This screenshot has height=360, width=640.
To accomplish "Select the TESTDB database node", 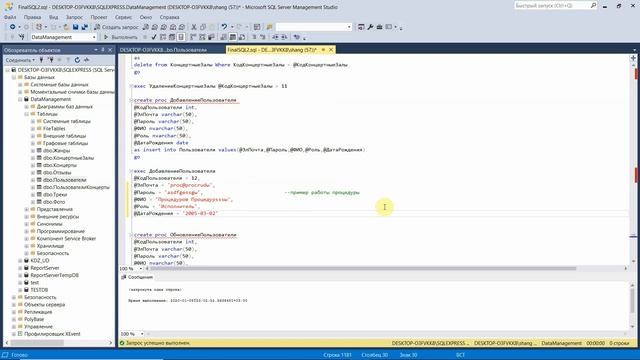I will pos(39,290).
